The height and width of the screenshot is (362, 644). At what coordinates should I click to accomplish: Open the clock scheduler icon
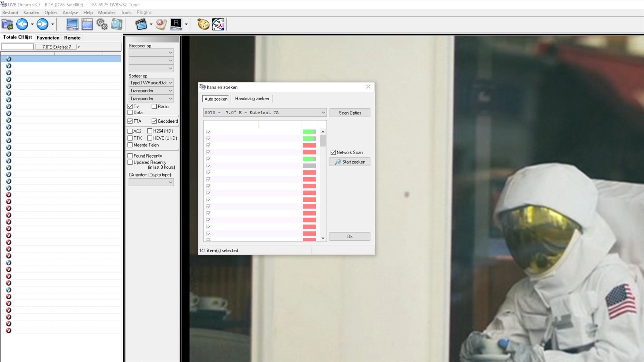click(x=218, y=24)
